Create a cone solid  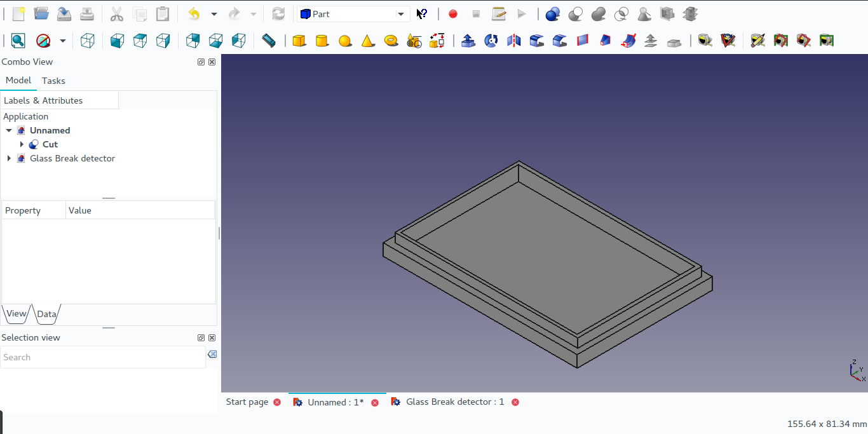368,41
